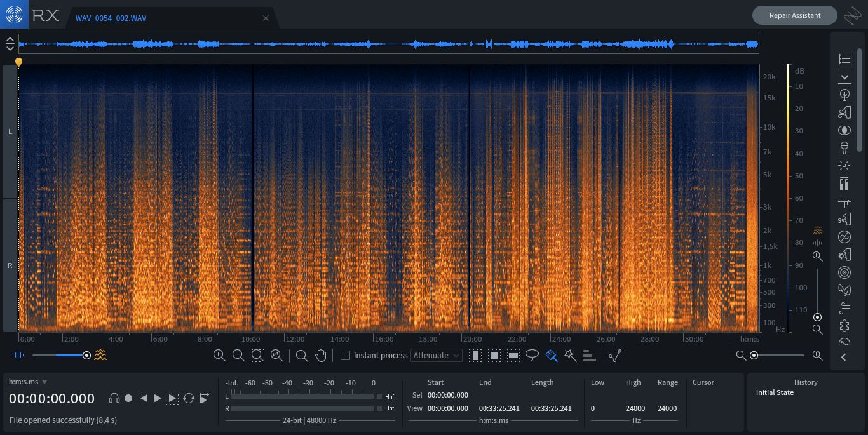The height and width of the screenshot is (435, 868).
Task: Open the Attenuate mode dropdown
Action: point(436,356)
